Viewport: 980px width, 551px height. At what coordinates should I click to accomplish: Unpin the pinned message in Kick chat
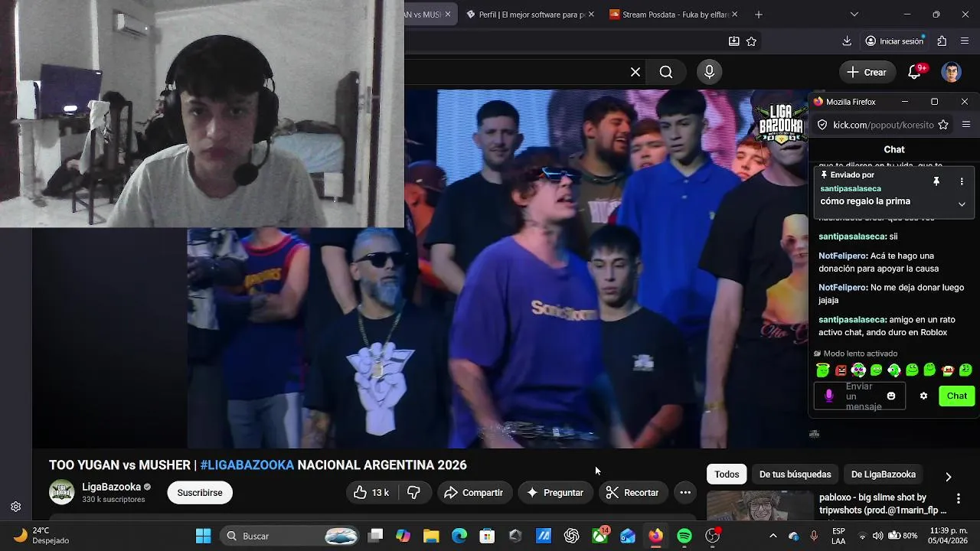click(x=936, y=181)
